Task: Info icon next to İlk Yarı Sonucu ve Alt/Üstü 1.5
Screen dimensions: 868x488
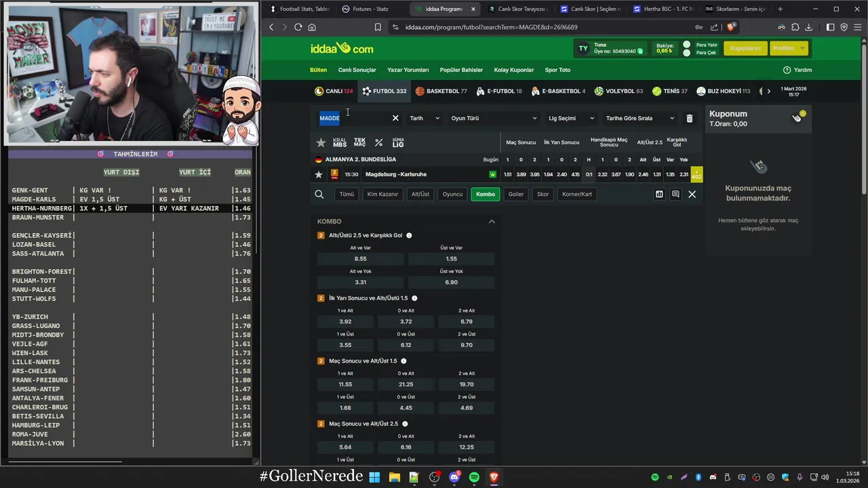Action: tap(414, 298)
